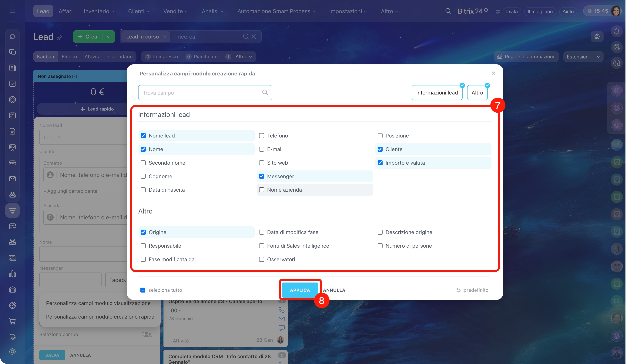Click the Trova campo search field
Viewport: 630px width, 364px height.
201,93
